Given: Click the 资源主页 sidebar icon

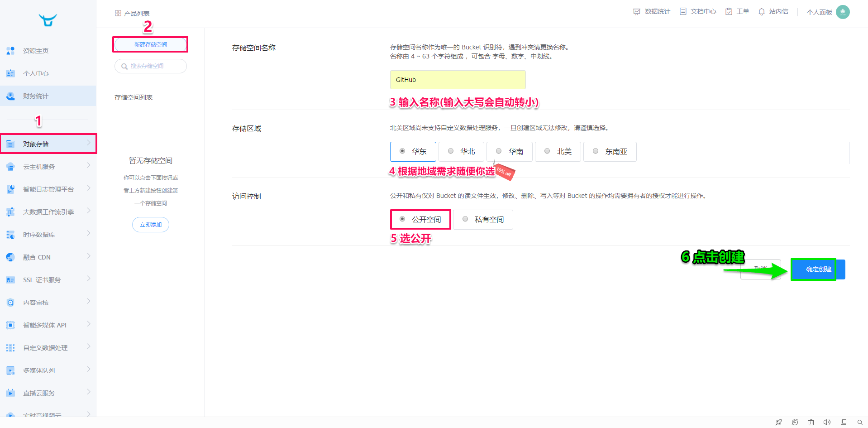Looking at the screenshot, I should 10,51.
